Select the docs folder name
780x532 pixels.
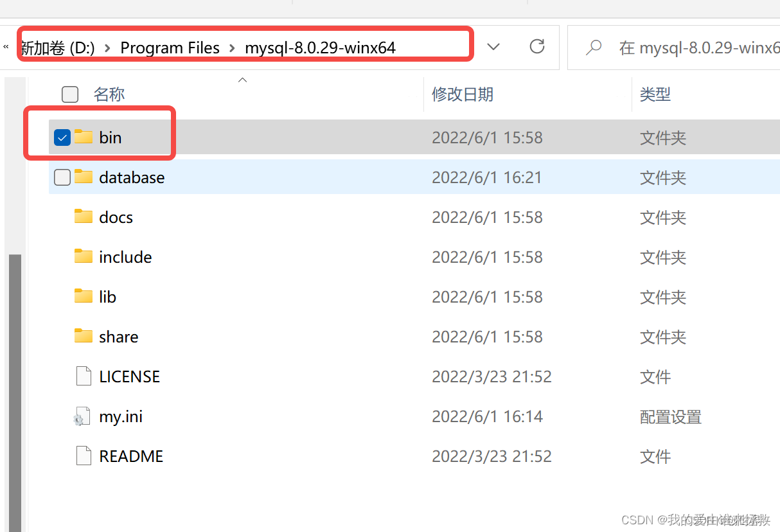click(x=116, y=217)
